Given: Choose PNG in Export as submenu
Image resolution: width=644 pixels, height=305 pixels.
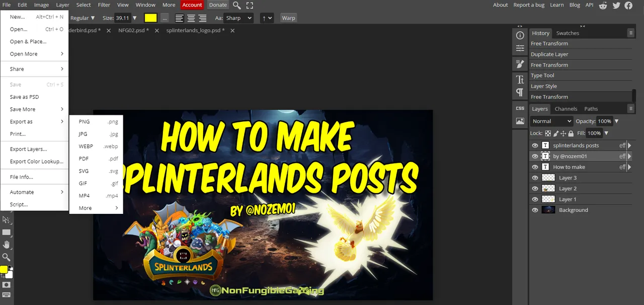Looking at the screenshot, I should coord(96,122).
